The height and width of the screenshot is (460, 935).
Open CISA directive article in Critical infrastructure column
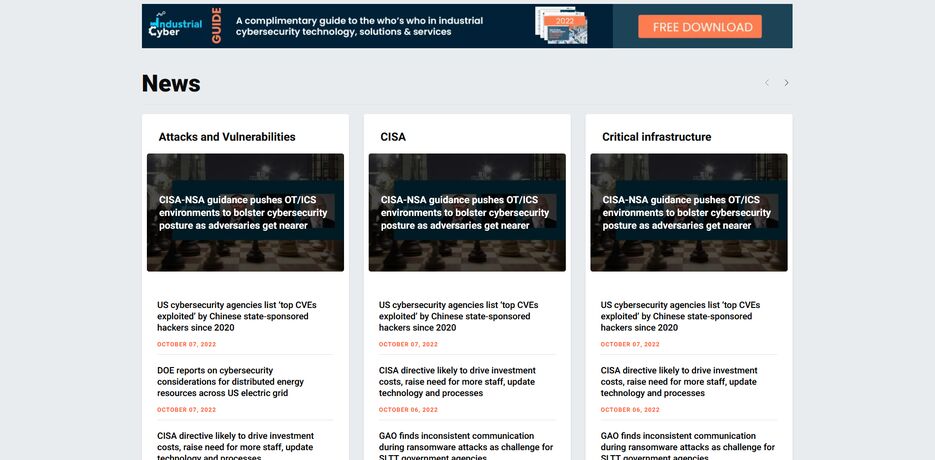tap(679, 382)
